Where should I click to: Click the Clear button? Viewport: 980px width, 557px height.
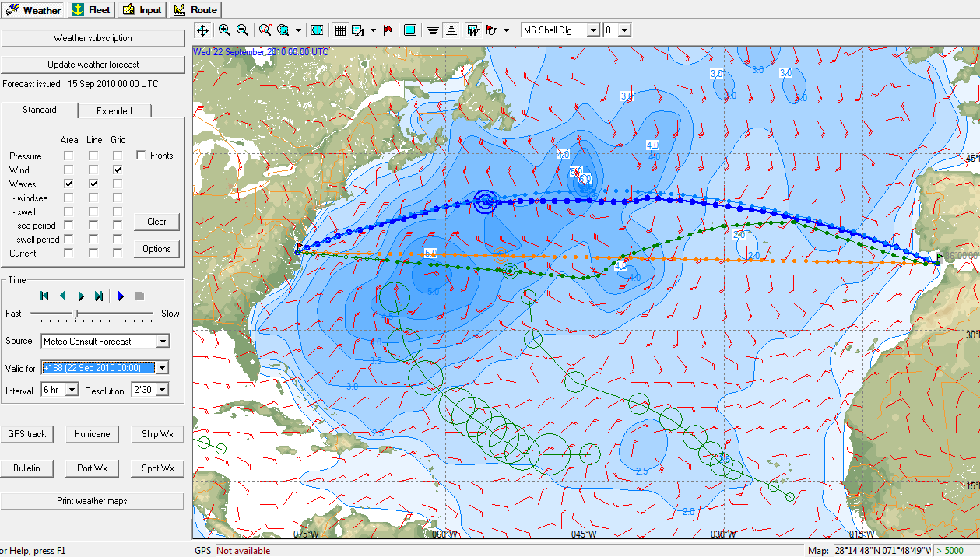156,222
